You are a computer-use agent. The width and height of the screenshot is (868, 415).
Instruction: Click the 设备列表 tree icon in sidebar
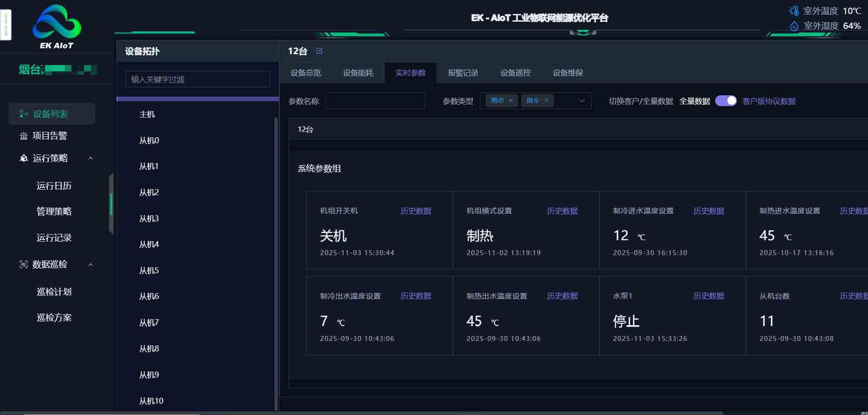24,114
